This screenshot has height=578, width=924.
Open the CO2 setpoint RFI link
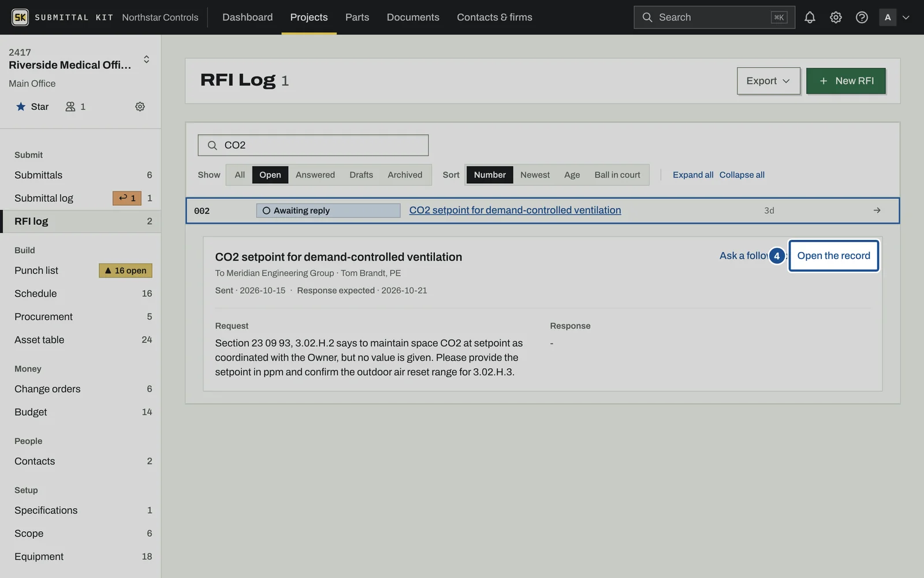pos(515,210)
